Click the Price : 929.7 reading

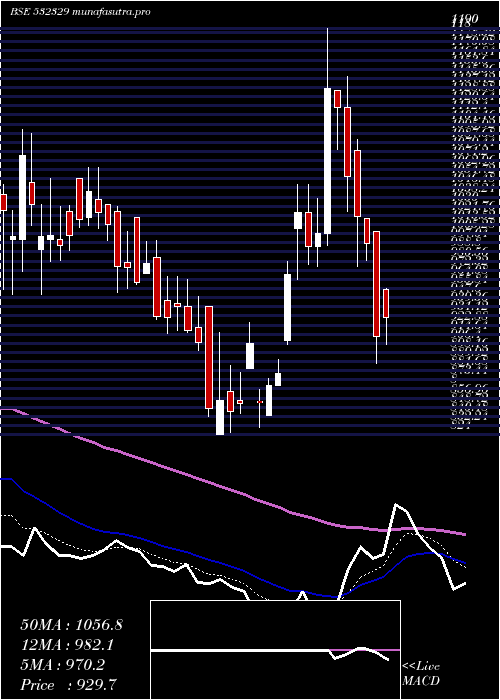[x=70, y=685]
